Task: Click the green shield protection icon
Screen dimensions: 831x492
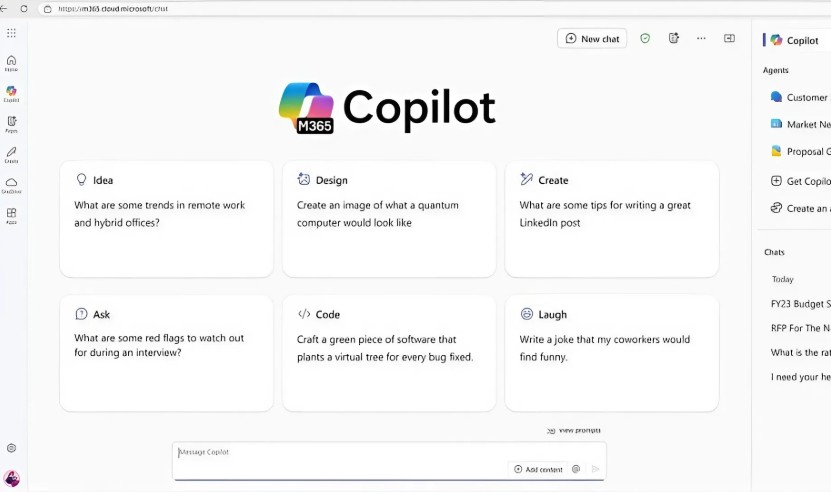Action: (x=645, y=38)
